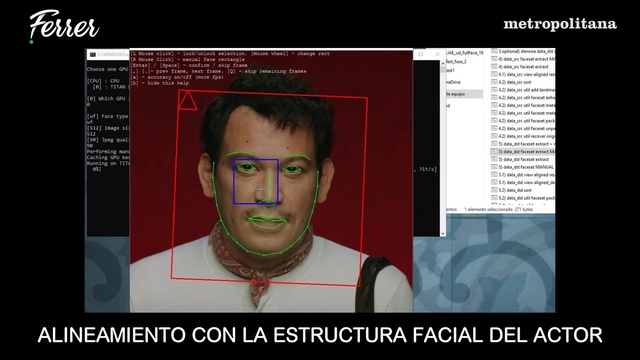Viewport: 640px width, 360px height.
Task: Click the C:\WINDOWS console title bar icon
Action: [92, 54]
